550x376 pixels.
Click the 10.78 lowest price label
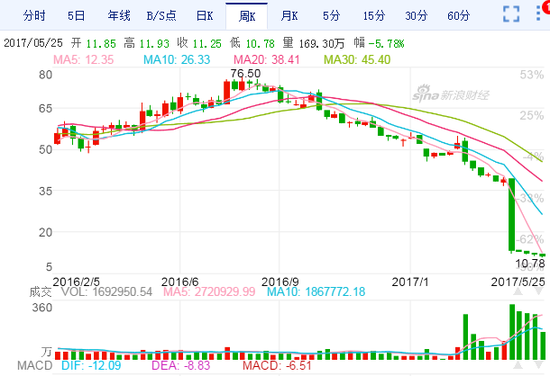pos(530,263)
